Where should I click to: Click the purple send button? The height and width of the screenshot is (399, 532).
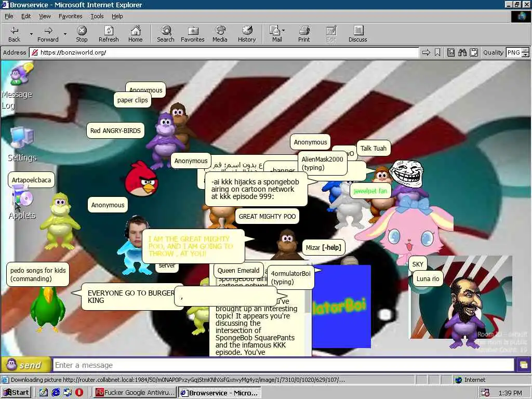tap(26, 365)
